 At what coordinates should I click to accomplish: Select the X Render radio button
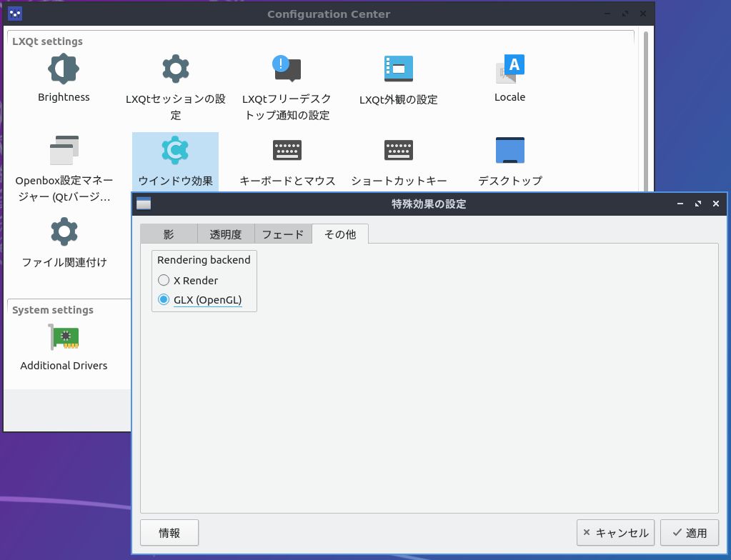164,280
